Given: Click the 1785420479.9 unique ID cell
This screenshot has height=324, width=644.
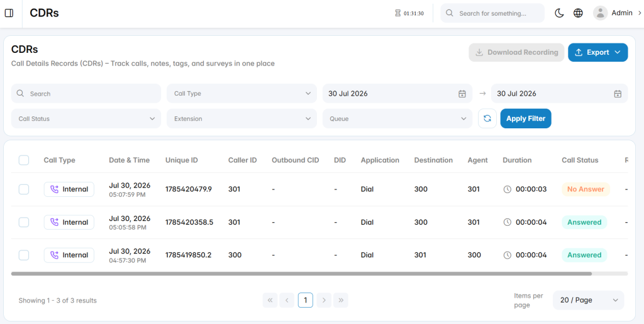Looking at the screenshot, I should [189, 189].
